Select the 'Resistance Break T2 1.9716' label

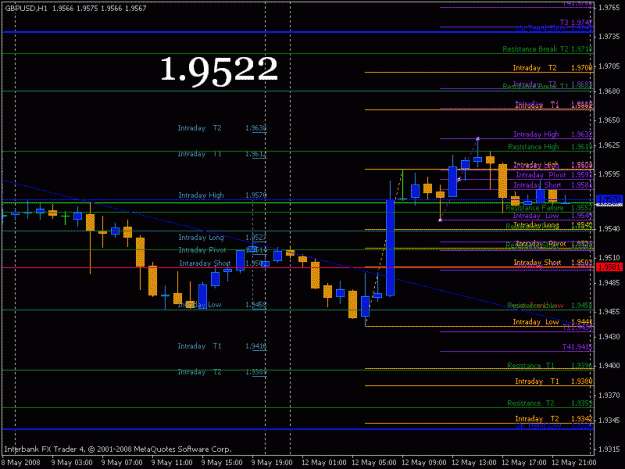547,49
